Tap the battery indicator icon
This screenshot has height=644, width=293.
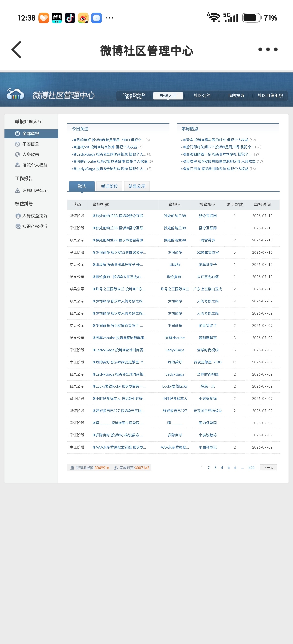[252, 18]
